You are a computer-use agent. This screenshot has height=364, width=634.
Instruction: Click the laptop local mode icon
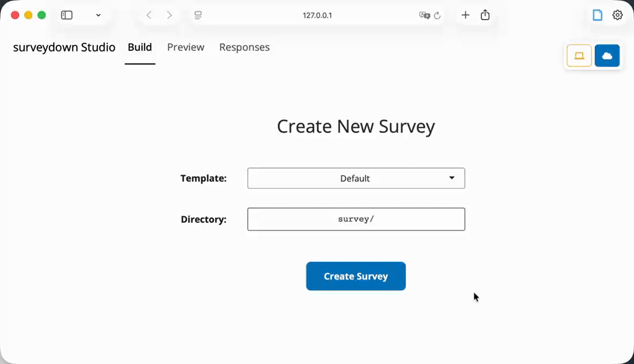tap(579, 56)
